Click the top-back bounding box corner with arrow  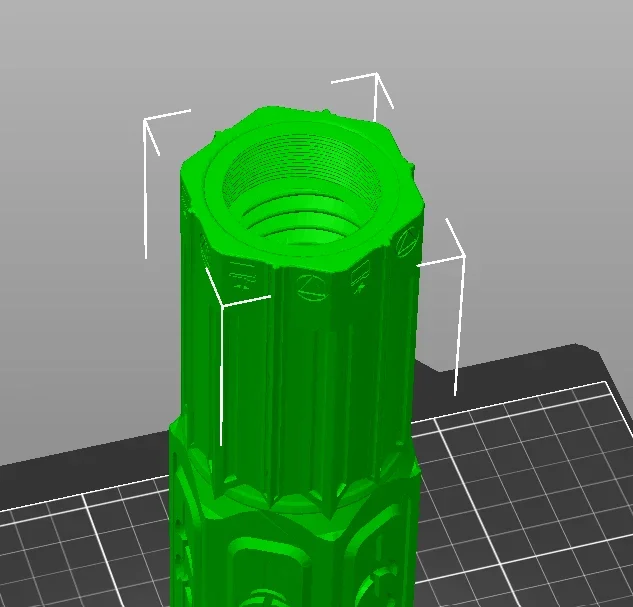tap(376, 75)
